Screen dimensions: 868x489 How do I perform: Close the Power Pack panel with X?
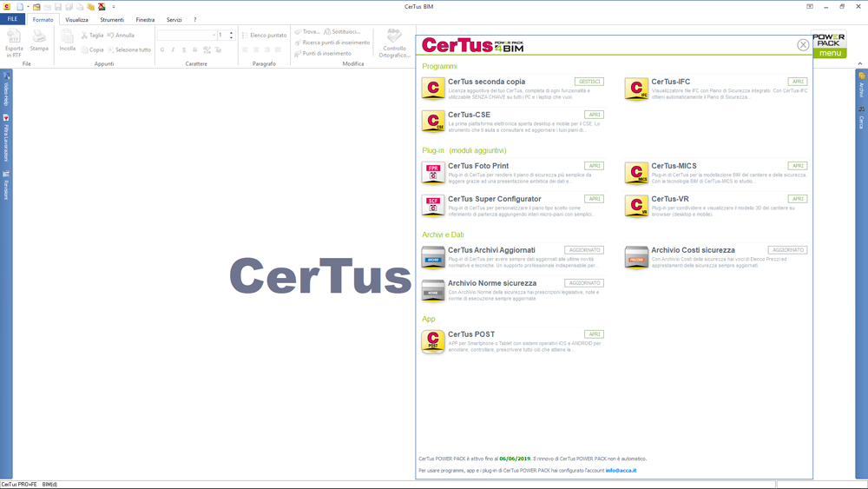803,45
